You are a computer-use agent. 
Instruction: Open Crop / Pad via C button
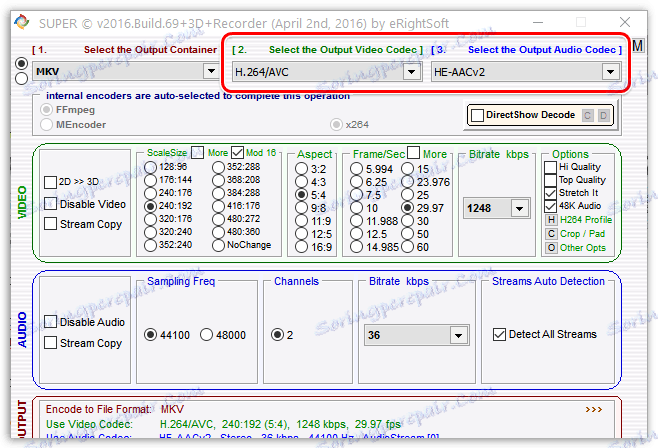(x=551, y=234)
